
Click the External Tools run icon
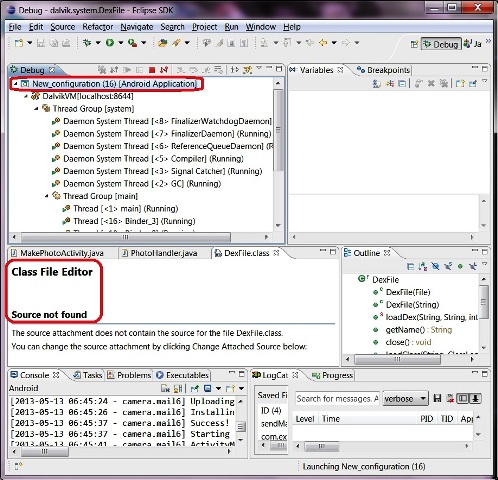click(132, 43)
